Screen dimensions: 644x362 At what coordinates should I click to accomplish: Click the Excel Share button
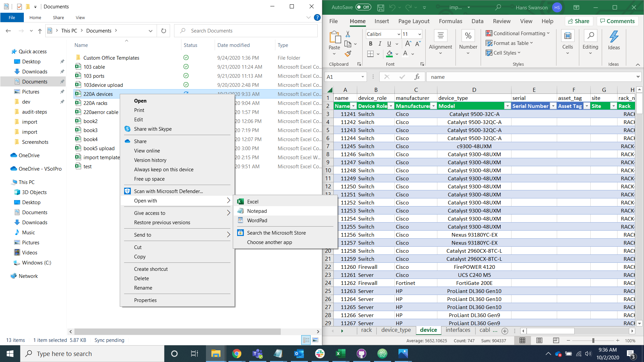coord(579,21)
